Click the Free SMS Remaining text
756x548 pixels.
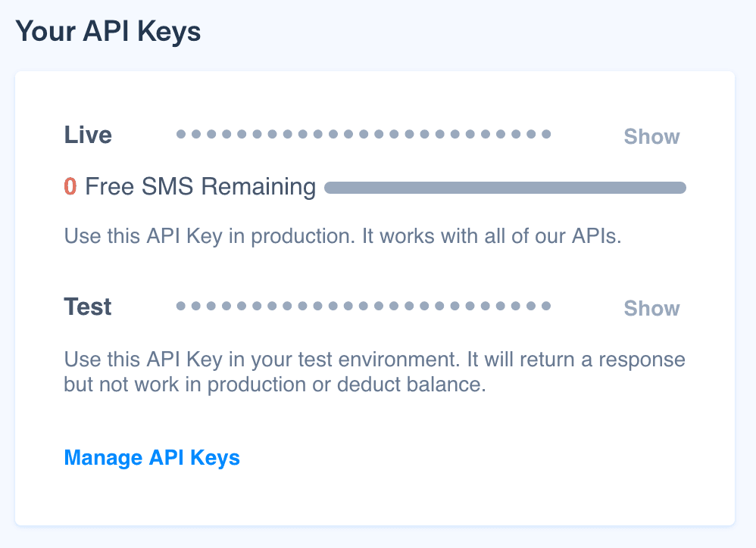pyautogui.click(x=201, y=186)
